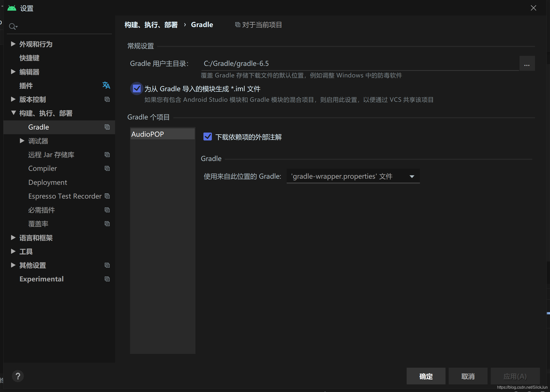550x392 pixels.
Task: Click project-level icon beside Compiler
Action: click(107, 168)
